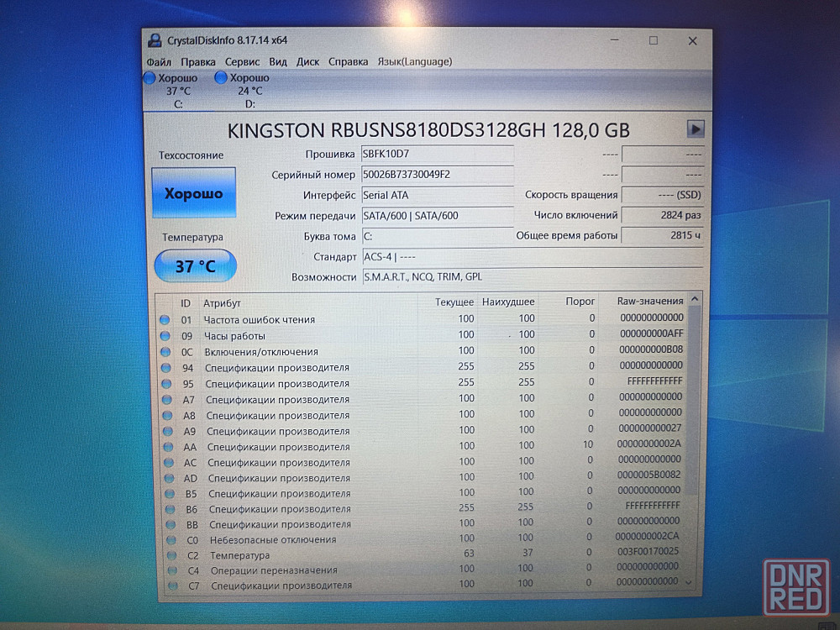Click the Интерфейс field Serial ATA

pos(437,195)
